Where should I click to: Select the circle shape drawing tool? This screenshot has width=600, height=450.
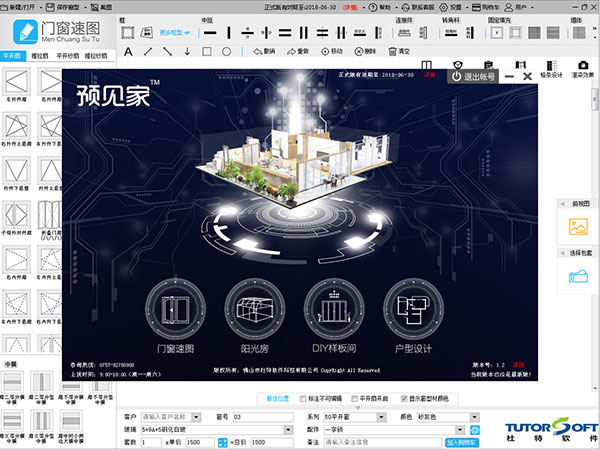227,51
